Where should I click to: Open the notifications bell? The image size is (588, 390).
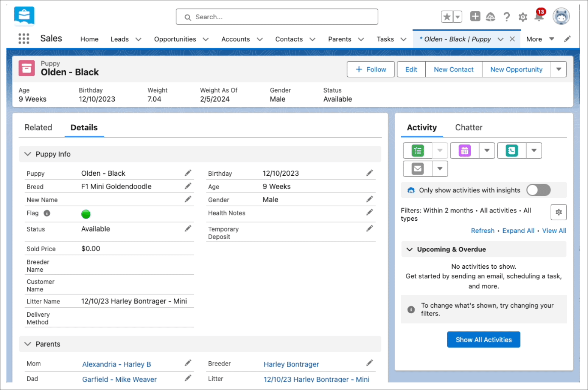pyautogui.click(x=539, y=16)
